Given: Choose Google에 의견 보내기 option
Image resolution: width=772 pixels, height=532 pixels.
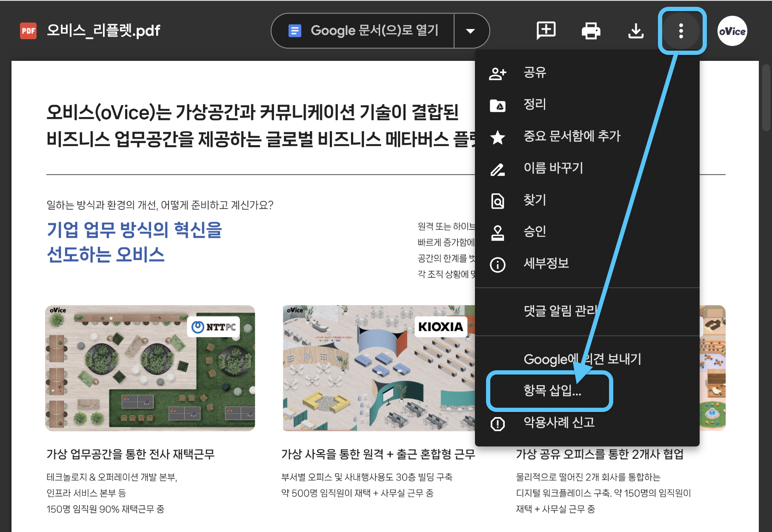Looking at the screenshot, I should click(x=587, y=359).
